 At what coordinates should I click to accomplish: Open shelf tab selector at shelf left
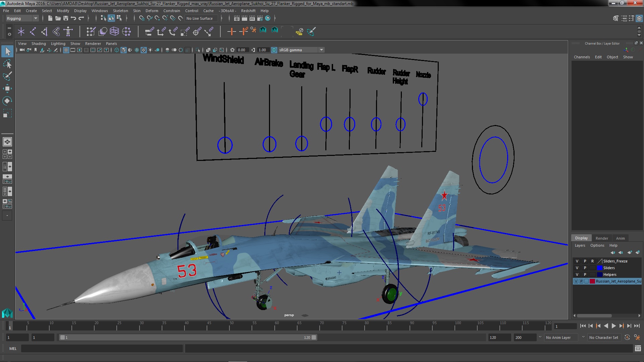click(9, 28)
